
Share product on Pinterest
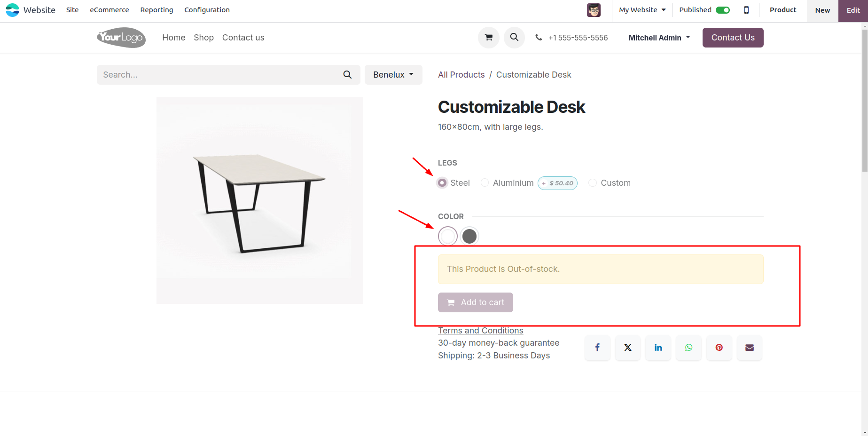(x=719, y=348)
